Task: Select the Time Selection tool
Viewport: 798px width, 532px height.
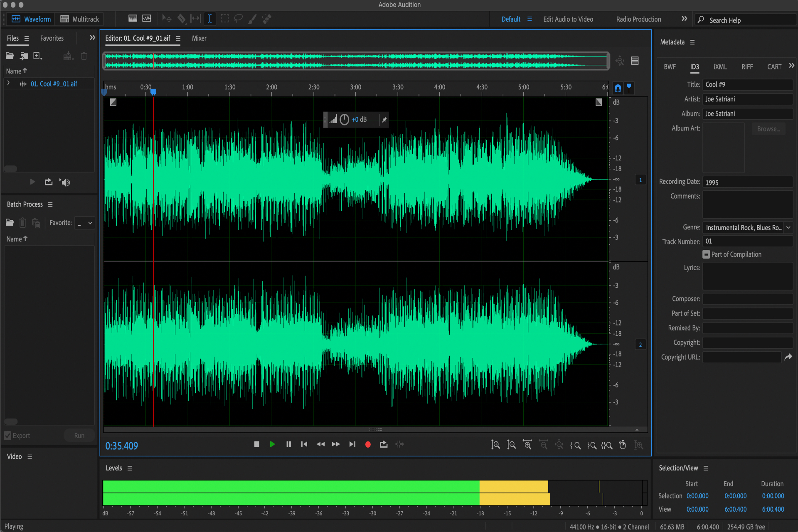Action: 210,19
